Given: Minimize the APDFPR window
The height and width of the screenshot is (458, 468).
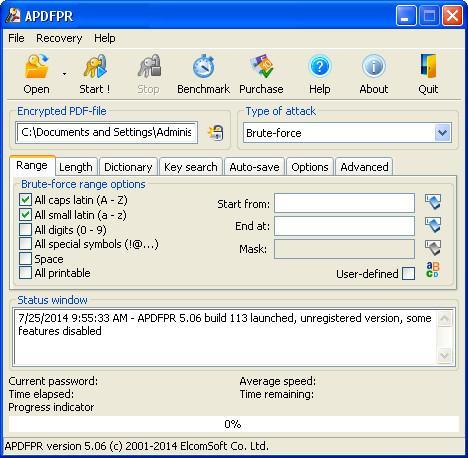Looking at the screenshot, I should click(406, 15).
